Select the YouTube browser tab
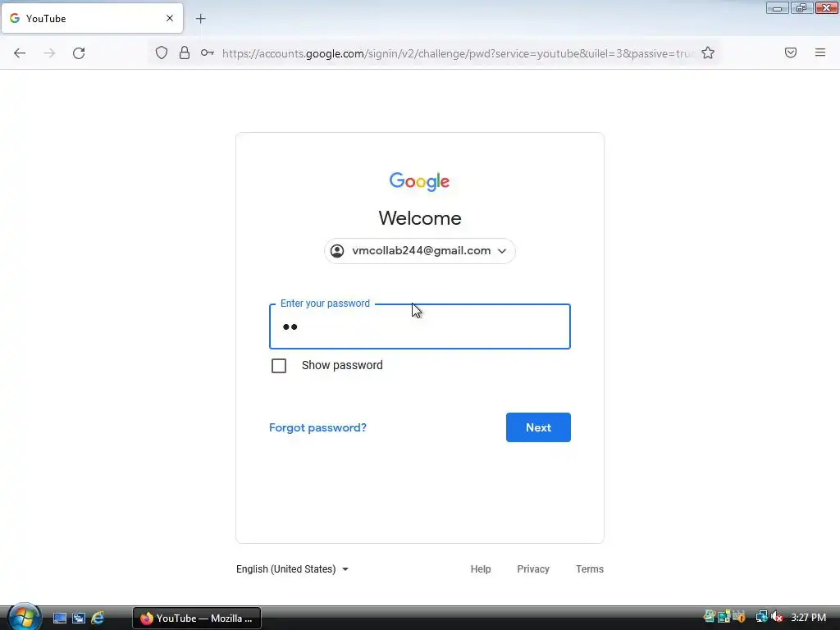 point(92,18)
